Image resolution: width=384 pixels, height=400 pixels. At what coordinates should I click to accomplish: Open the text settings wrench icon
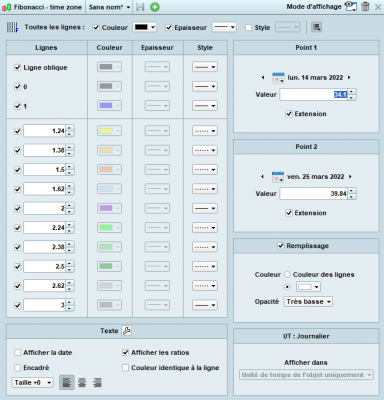[126, 330]
